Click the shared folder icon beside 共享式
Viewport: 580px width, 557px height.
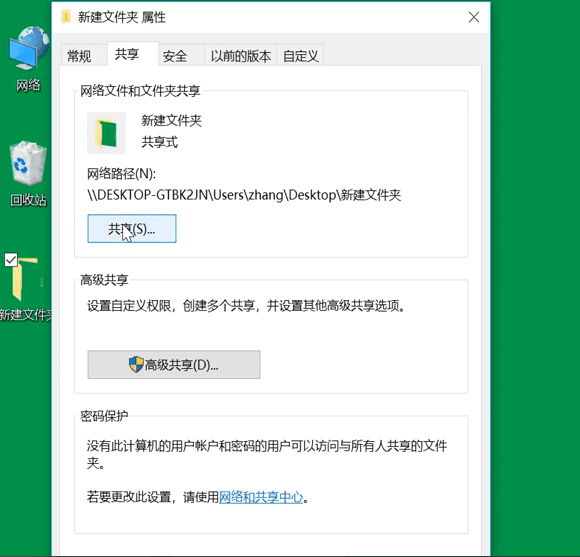106,133
